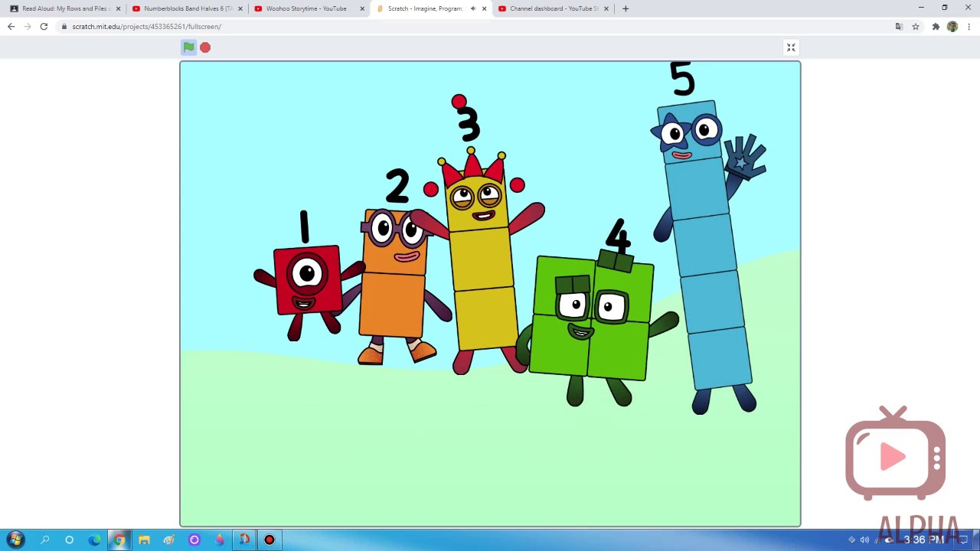Reload the Scratch page

point(44,26)
